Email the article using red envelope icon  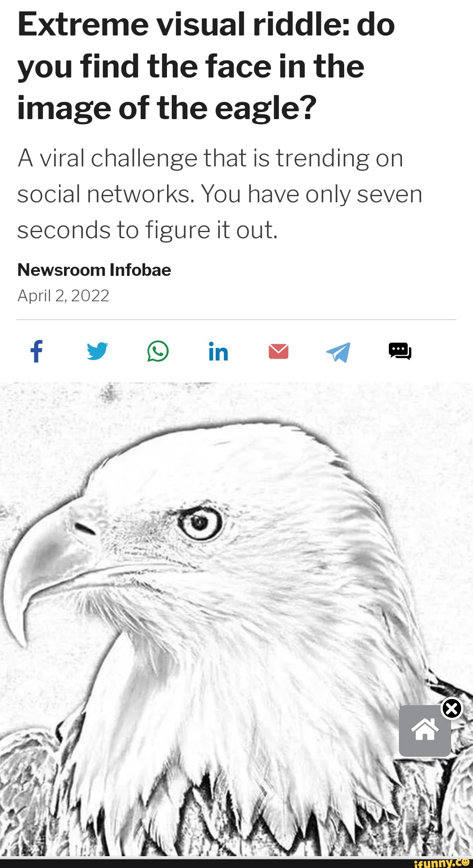coord(278,351)
